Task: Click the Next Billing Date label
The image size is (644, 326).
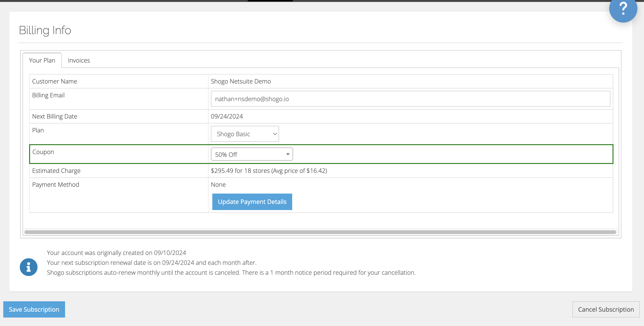Action: (54, 116)
